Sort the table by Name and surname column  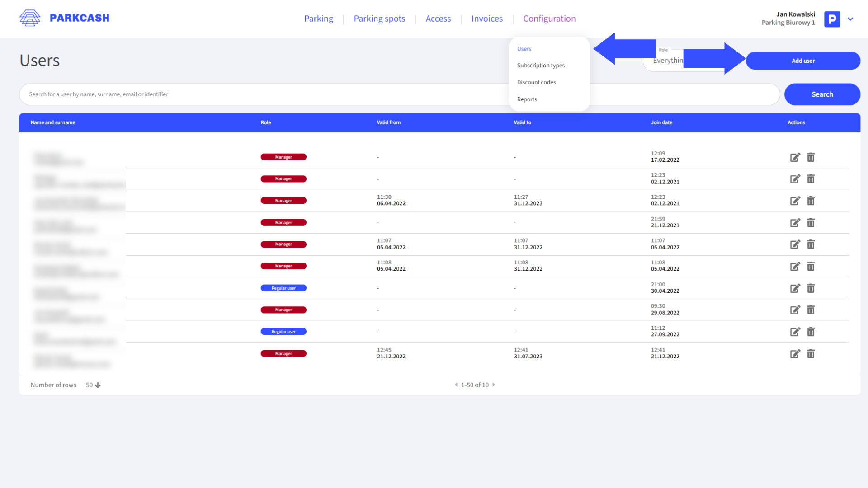pyautogui.click(x=52, y=122)
